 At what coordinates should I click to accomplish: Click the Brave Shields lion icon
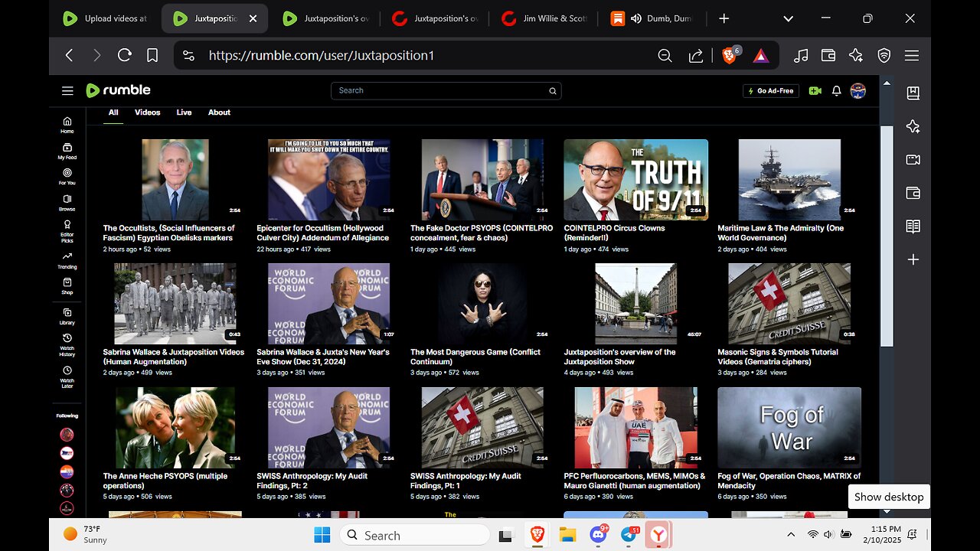pos(730,55)
